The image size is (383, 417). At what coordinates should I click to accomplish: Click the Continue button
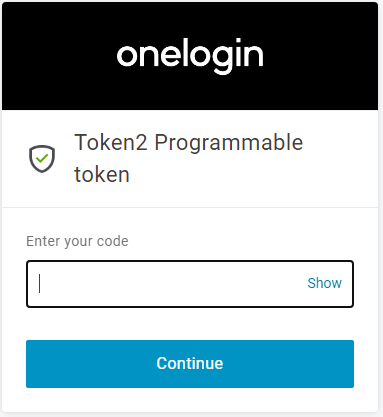tap(190, 364)
